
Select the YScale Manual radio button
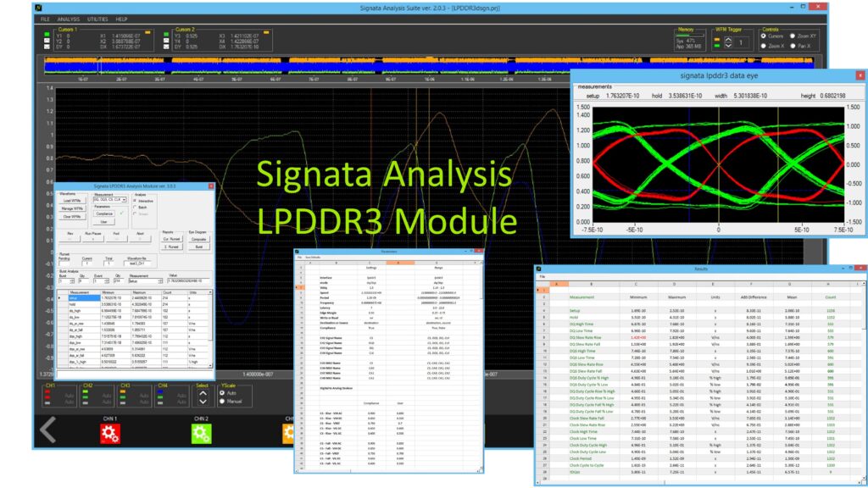point(224,402)
